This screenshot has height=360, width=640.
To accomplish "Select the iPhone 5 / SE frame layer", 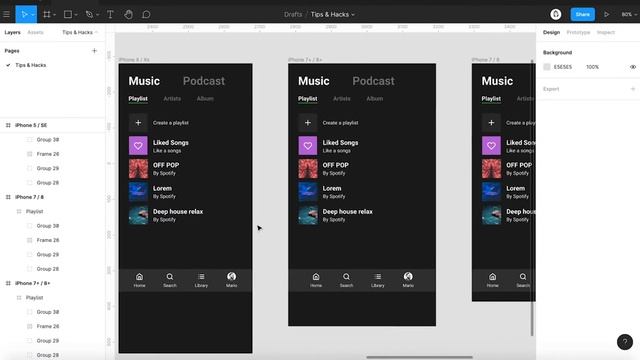I will (x=31, y=125).
